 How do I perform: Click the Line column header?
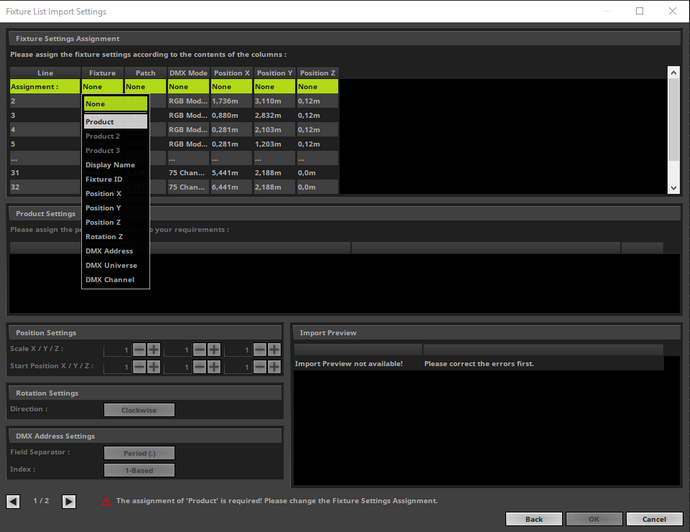[45, 73]
